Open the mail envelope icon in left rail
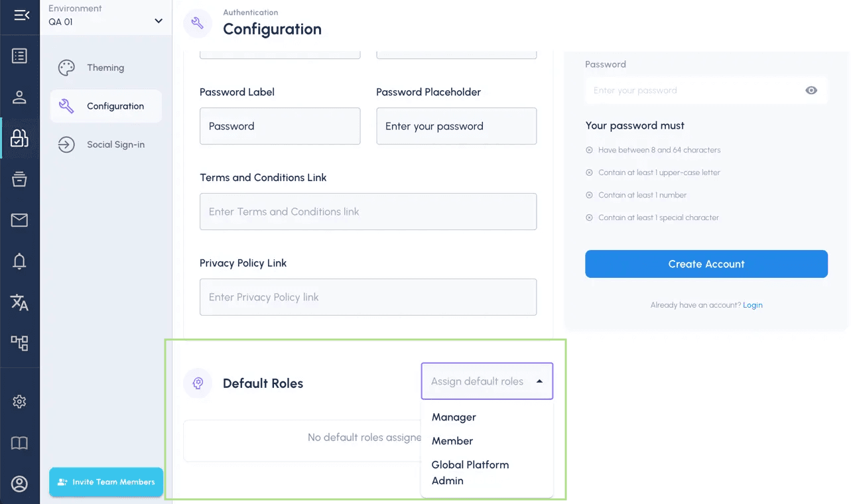The width and height of the screenshot is (857, 504). 19,220
